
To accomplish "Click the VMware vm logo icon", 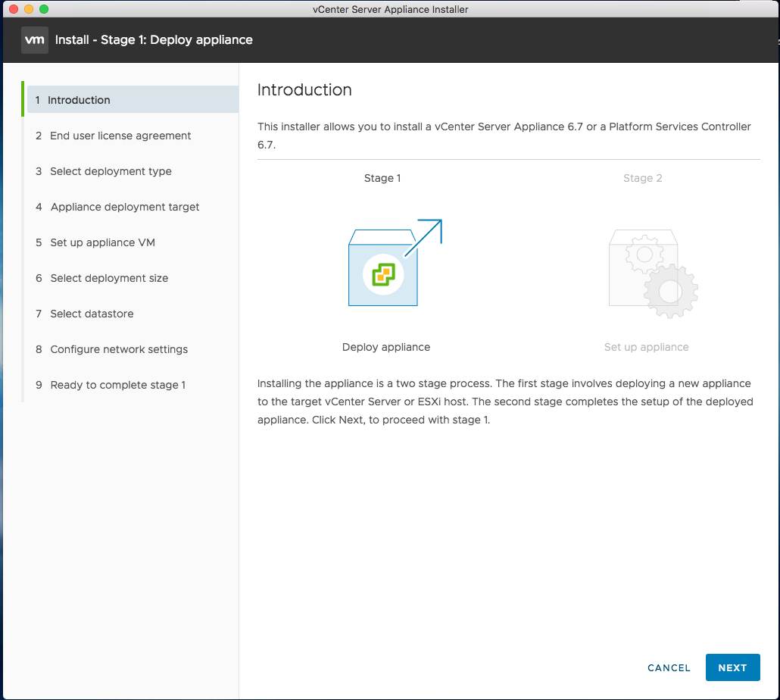I will pyautogui.click(x=35, y=39).
